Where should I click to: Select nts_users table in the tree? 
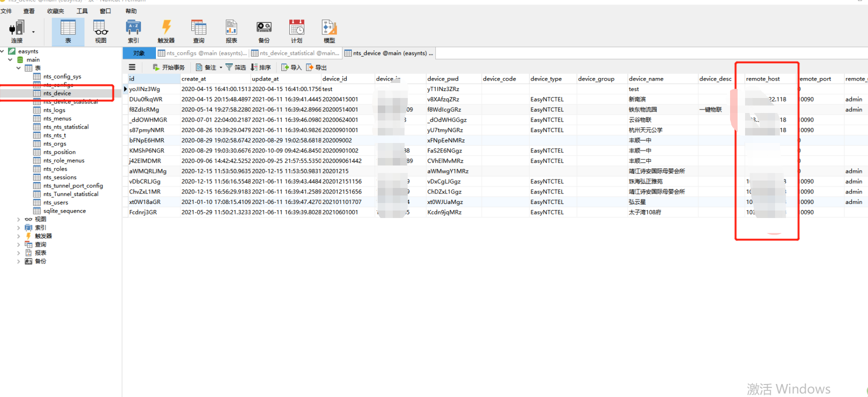pos(55,202)
